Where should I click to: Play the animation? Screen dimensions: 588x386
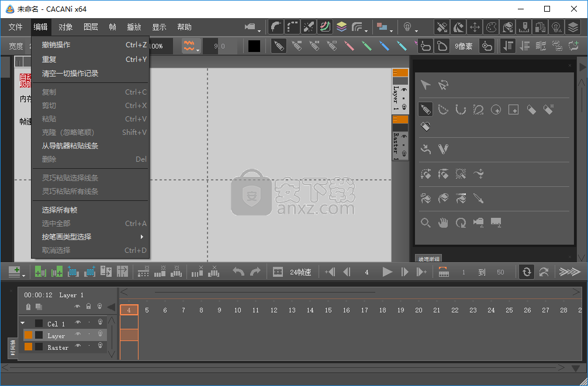(x=387, y=272)
